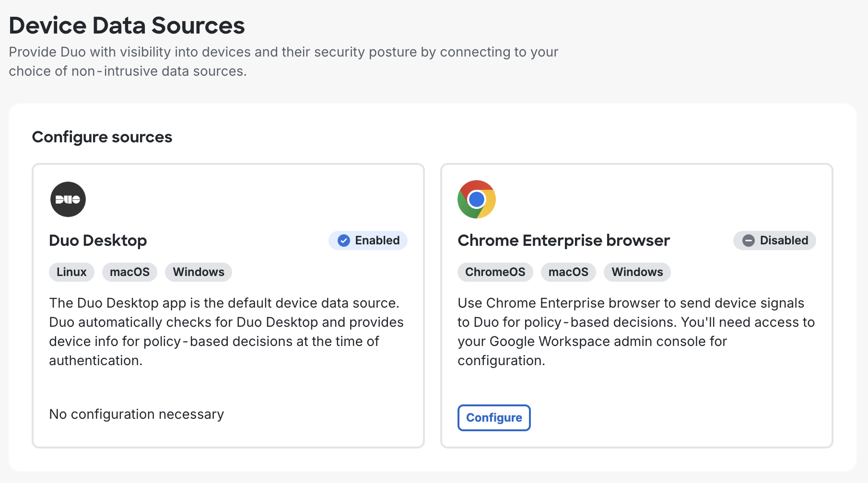Viewport: 868px width, 483px height.
Task: Click the Duo Desktop card description text
Action: (x=226, y=332)
